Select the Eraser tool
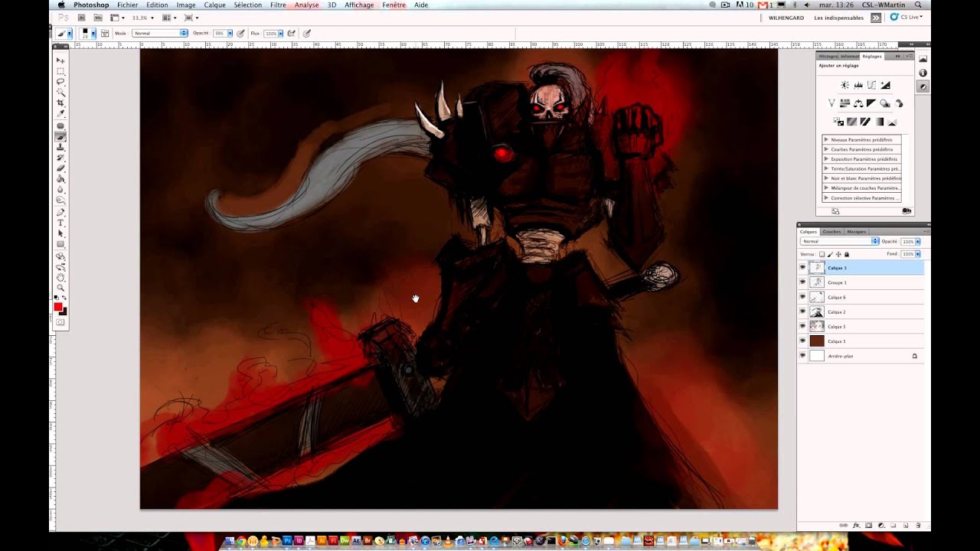Viewport: 980px width, 551px height. [x=60, y=168]
